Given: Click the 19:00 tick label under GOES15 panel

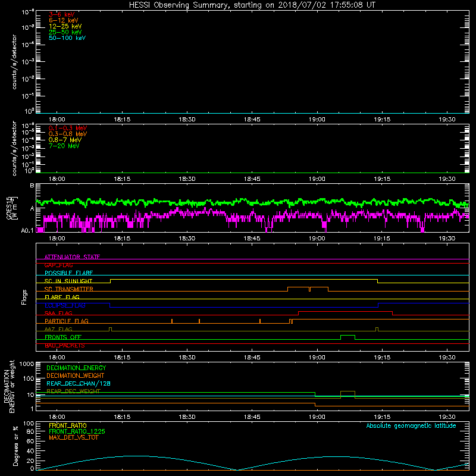Looking at the screenshot, I should 317,239.
